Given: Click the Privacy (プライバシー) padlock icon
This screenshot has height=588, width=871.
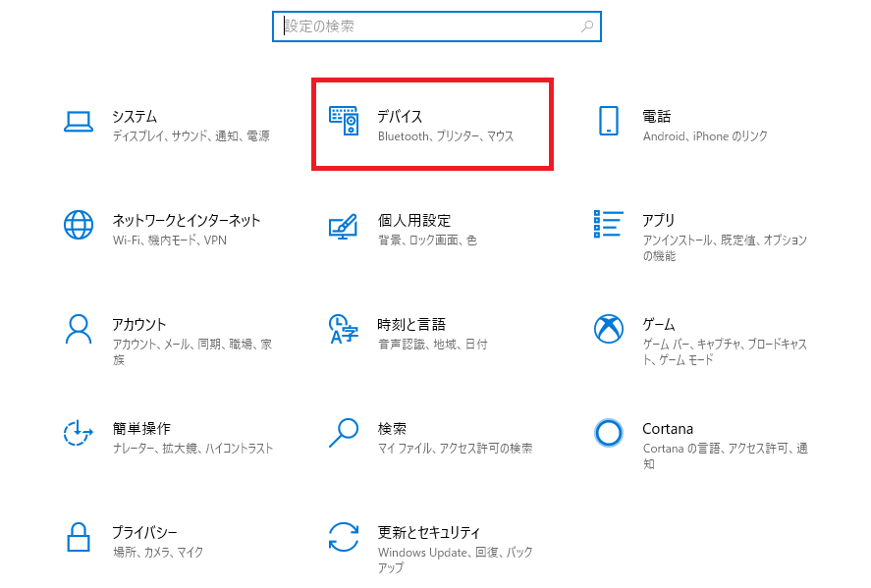Looking at the screenshot, I should [x=79, y=537].
